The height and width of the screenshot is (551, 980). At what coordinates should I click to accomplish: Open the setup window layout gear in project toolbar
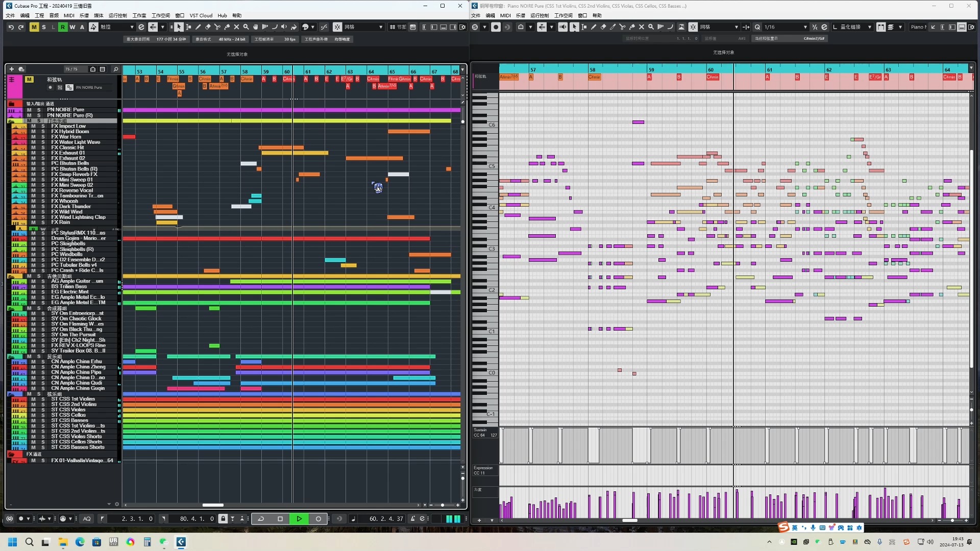(x=462, y=27)
